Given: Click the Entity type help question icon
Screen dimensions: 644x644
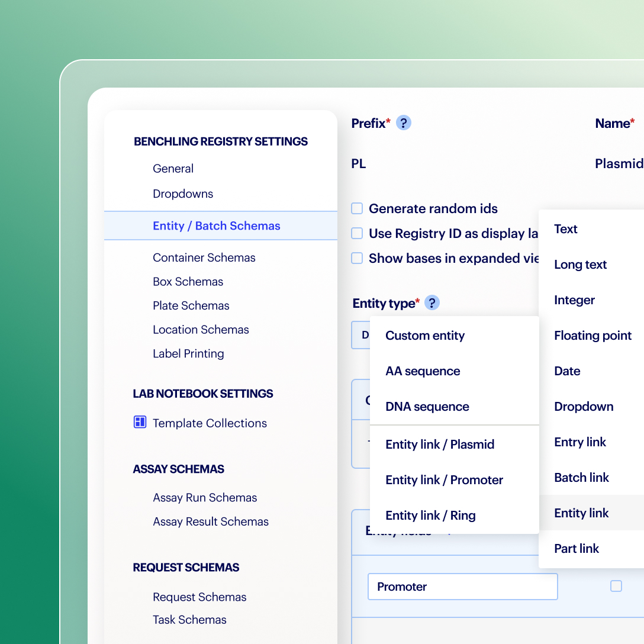Looking at the screenshot, I should point(432,302).
